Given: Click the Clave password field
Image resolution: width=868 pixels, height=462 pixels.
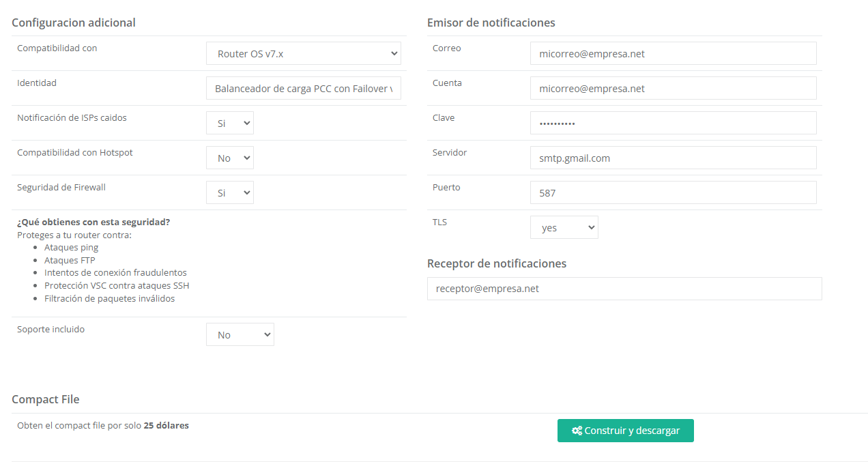Looking at the screenshot, I should pos(673,124).
